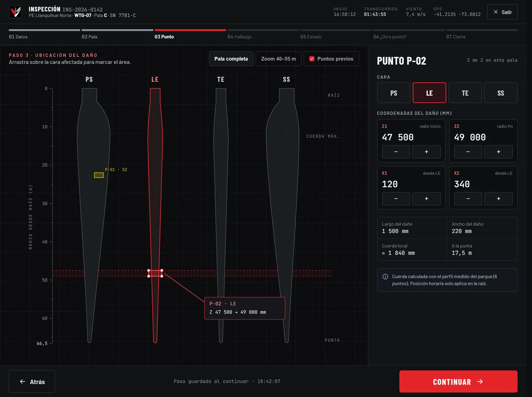The width and height of the screenshot is (532, 397).
Task: Select the LE face button
Action: (429, 93)
